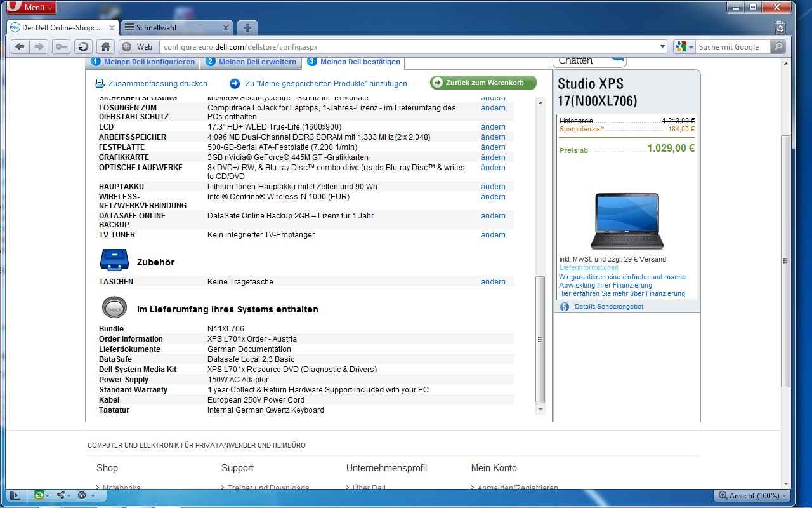This screenshot has height=508, width=812.
Task: Toggle the Opera panel sidebar icon
Action: (16, 495)
